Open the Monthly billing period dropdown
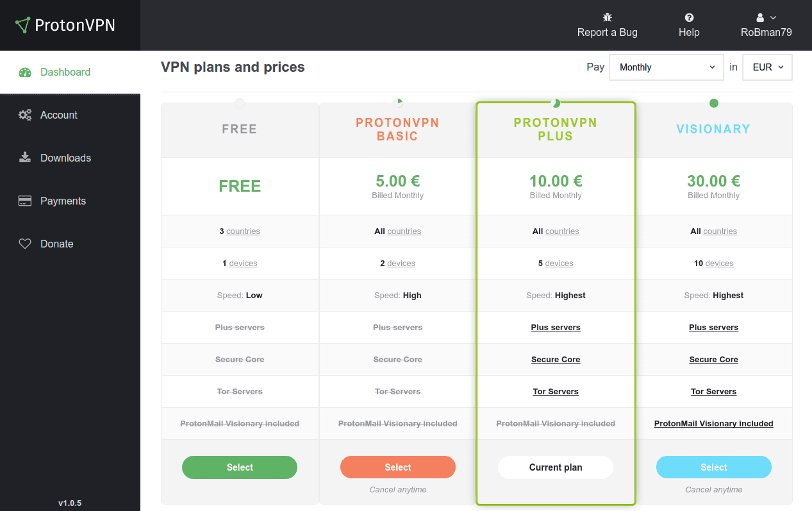This screenshot has width=812, height=511. (666, 67)
